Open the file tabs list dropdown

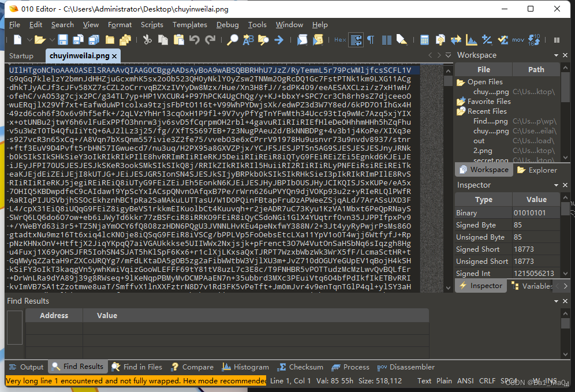[448, 55]
